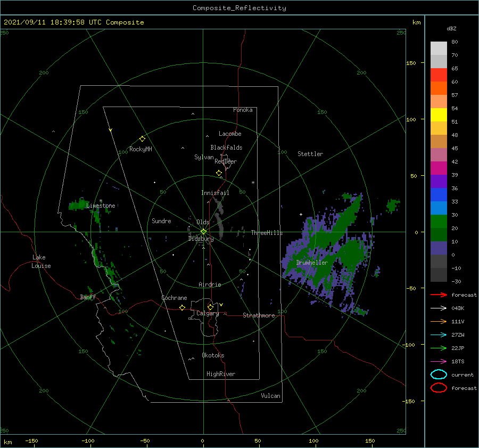The image size is (479, 448).
Task: Click the dBZ scale heading
Action: (451, 28)
